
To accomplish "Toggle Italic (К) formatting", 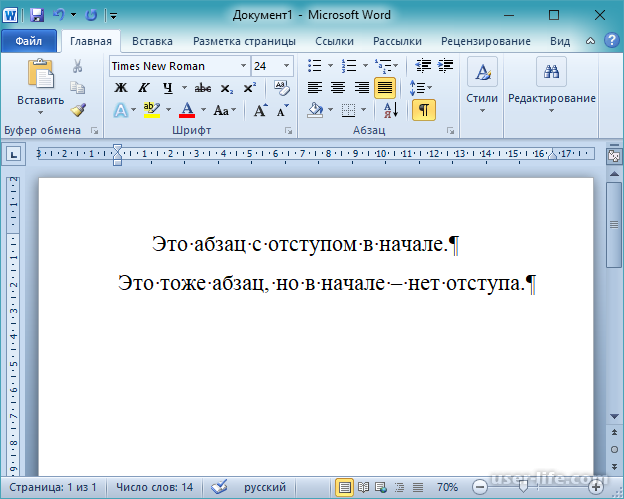I will 144,88.
